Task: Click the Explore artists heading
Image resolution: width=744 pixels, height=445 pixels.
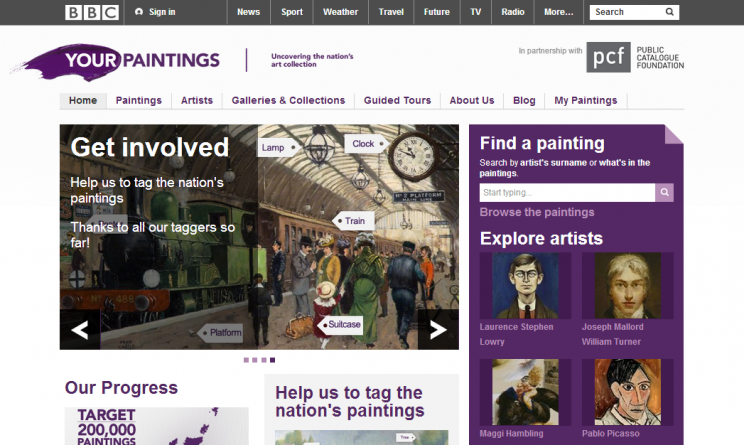Action: coord(541,238)
